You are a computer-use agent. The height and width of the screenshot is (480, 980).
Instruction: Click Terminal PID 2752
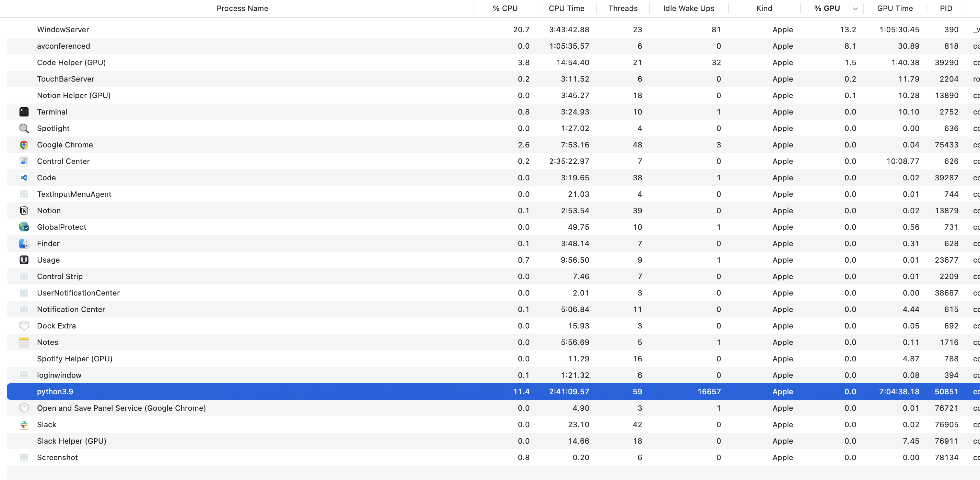[949, 112]
